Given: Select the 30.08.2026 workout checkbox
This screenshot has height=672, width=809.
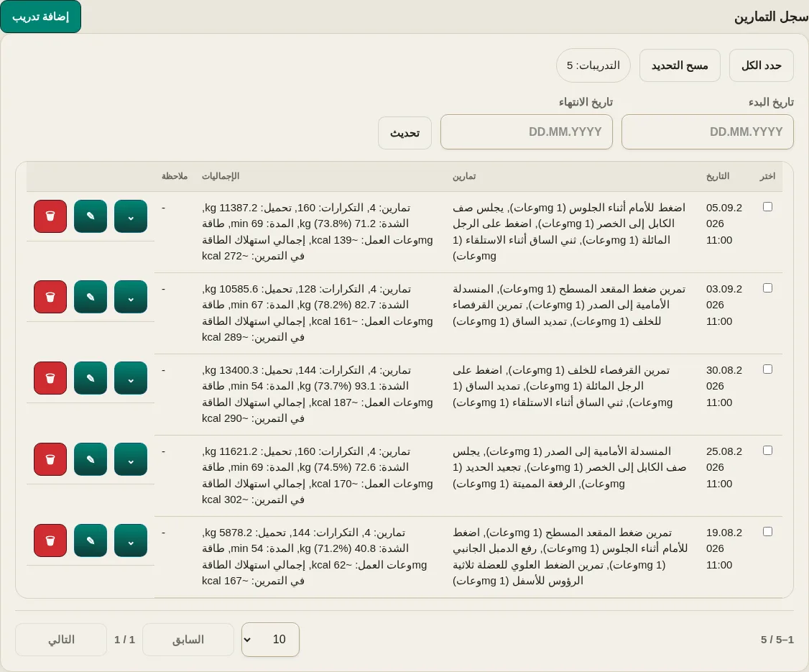Looking at the screenshot, I should pos(768,369).
